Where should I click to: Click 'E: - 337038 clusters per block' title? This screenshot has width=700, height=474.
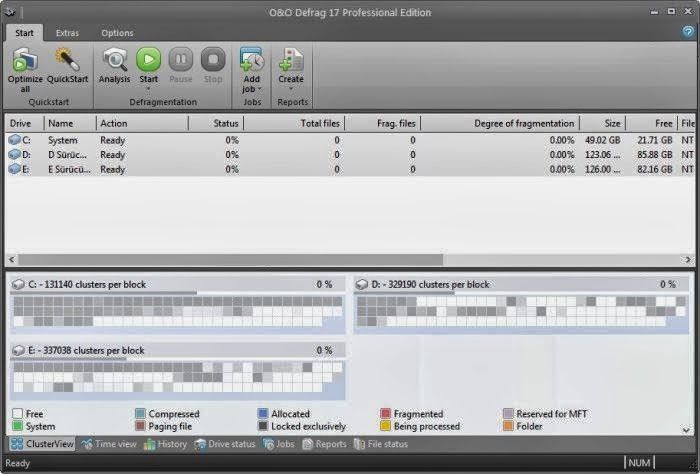tap(86, 350)
